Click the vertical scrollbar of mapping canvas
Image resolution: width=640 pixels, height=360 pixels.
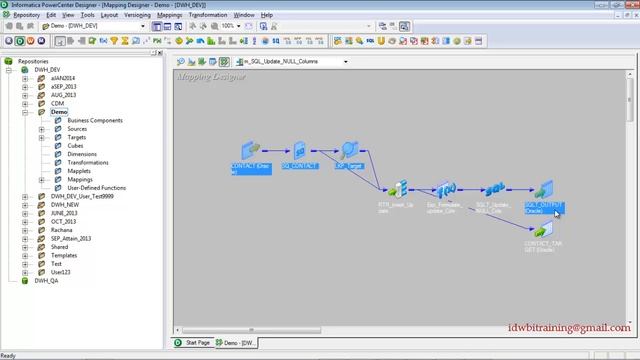pos(629,100)
